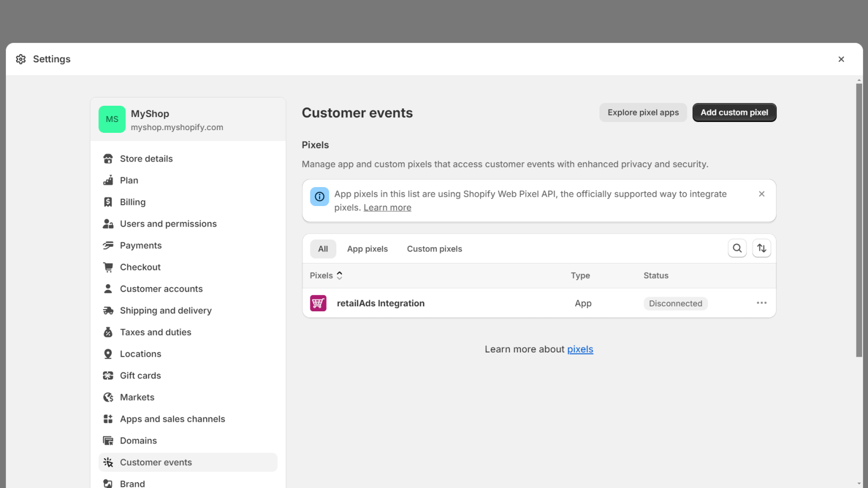Switch to the App pixels tab
This screenshot has width=868, height=488.
[367, 249]
